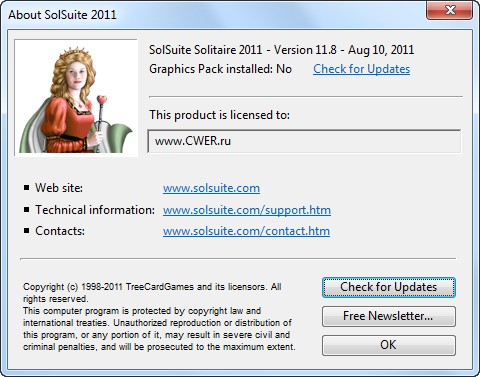Click the 'This product is licensed to:' label
480x377 pixels.
pos(219,115)
